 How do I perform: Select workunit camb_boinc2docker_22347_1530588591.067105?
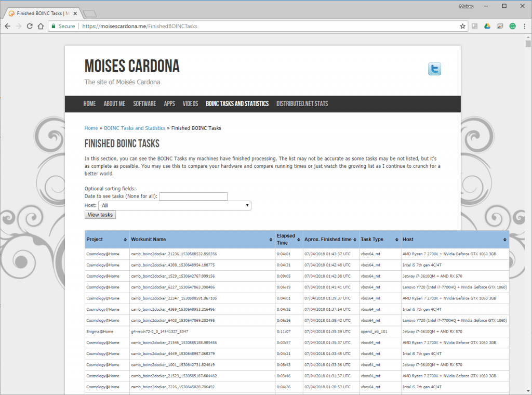tap(174, 298)
